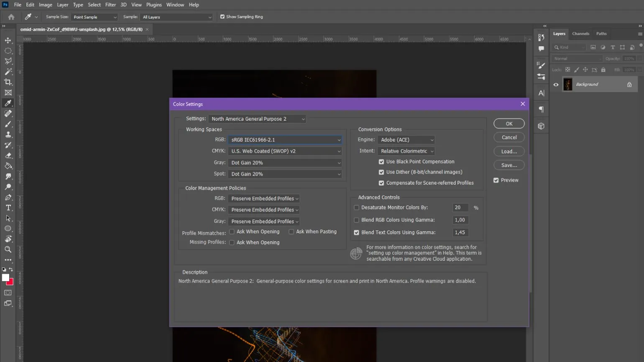Screen dimensions: 644x362
Task: Switch to the Channels tab
Action: click(580, 34)
